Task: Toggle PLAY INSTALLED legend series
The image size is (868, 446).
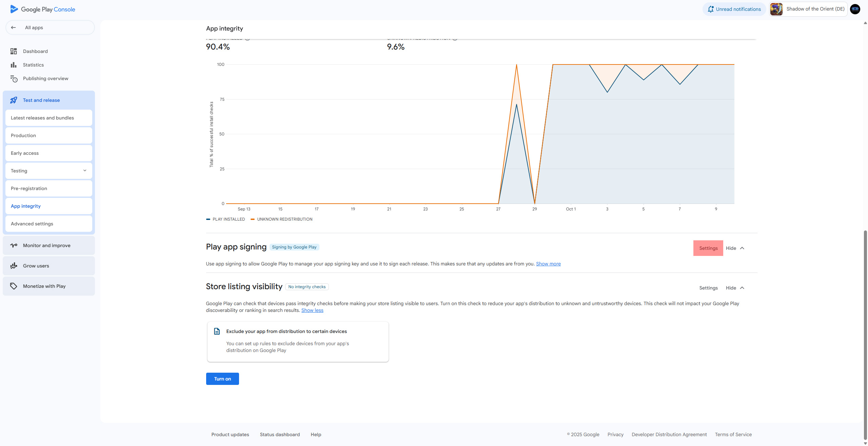Action: click(x=225, y=219)
